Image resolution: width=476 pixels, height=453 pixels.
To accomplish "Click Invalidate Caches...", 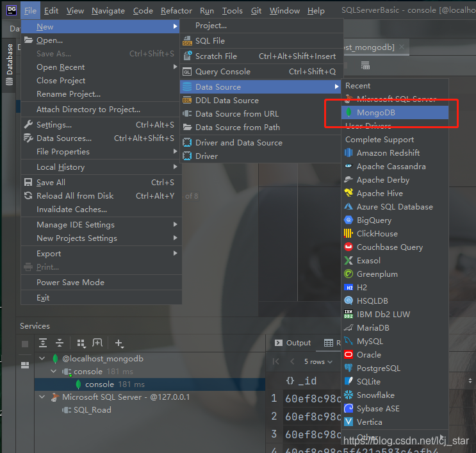I will [x=101, y=209].
